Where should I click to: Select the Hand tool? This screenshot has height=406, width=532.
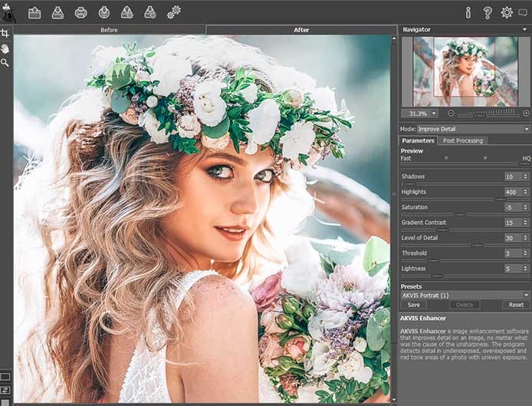coord(5,48)
